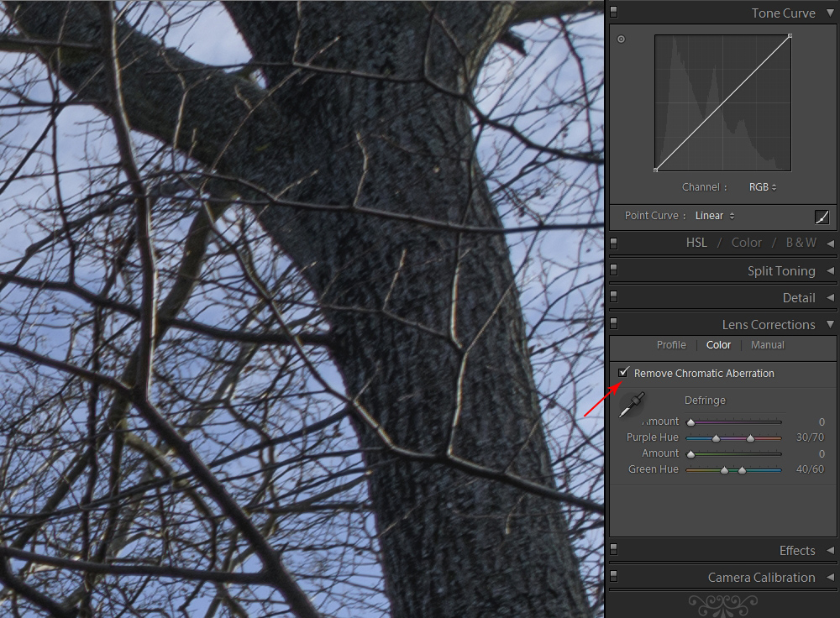The image size is (840, 618).
Task: Toggle the Lens Corrections panel switch
Action: click(x=614, y=324)
